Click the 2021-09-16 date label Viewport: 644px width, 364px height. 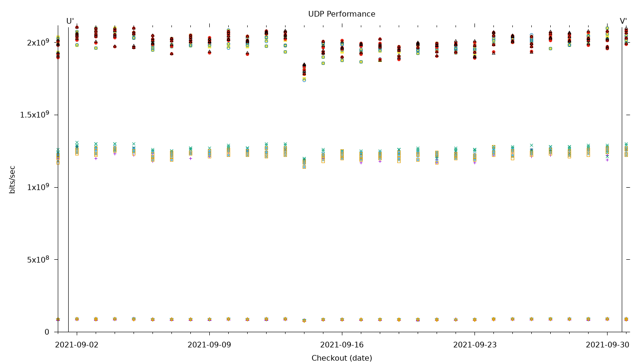(342, 345)
